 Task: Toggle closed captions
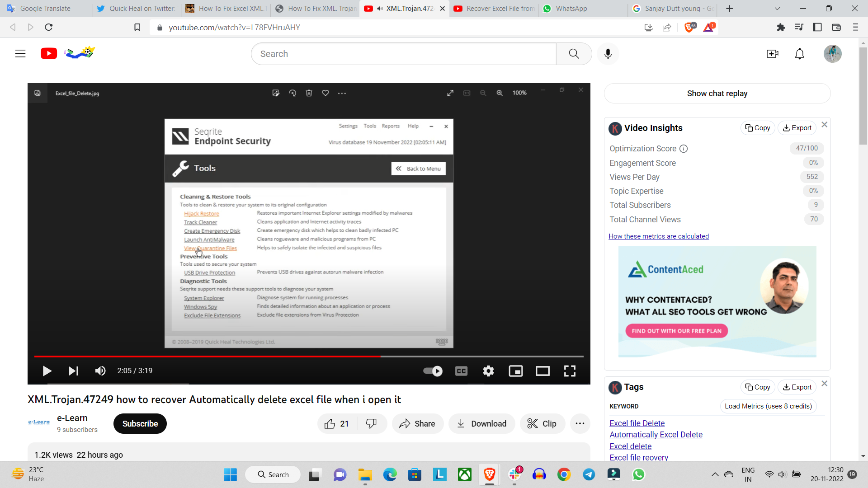pyautogui.click(x=461, y=371)
